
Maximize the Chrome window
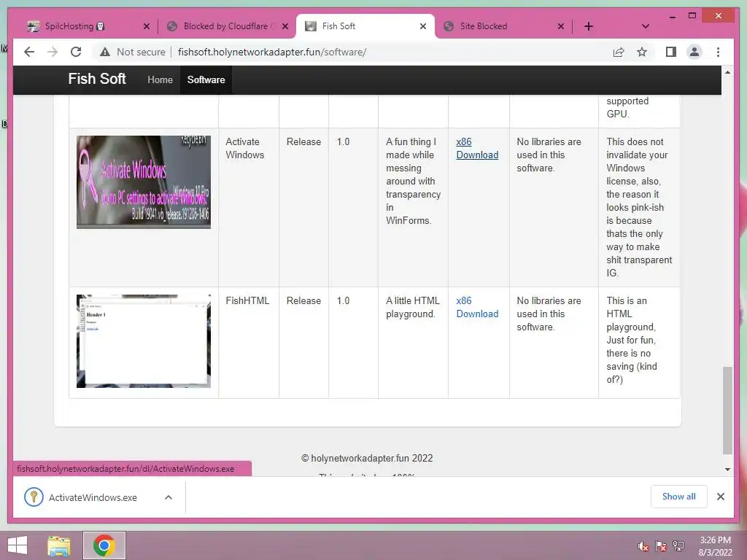[692, 16]
